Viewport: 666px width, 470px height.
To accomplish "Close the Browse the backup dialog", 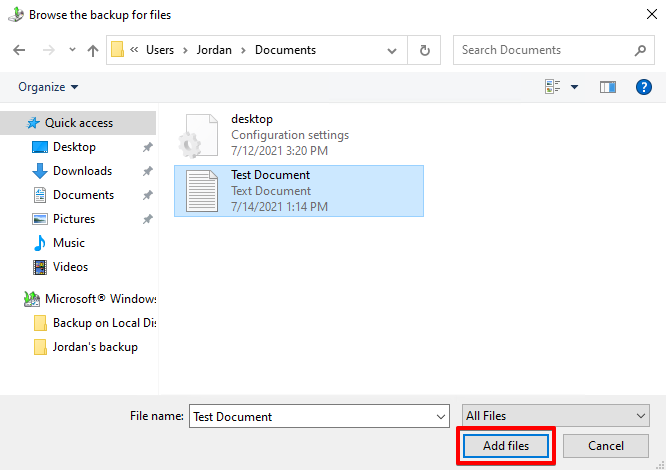I will [652, 14].
